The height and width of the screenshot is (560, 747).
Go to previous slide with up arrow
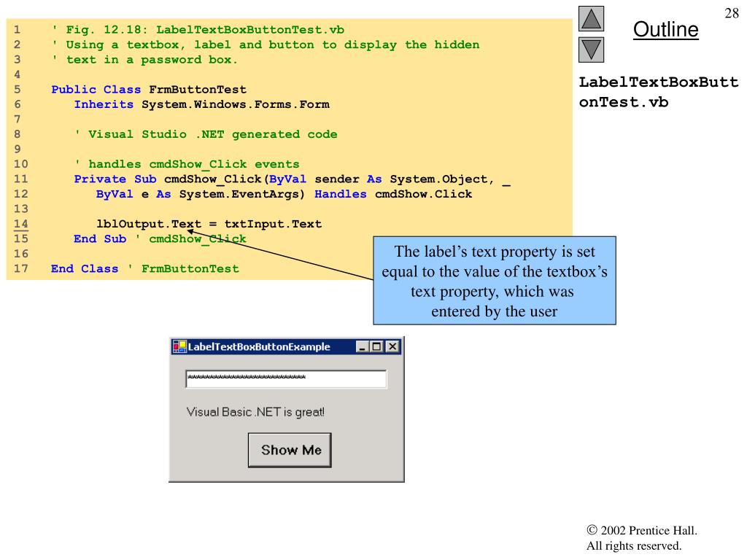coord(591,18)
